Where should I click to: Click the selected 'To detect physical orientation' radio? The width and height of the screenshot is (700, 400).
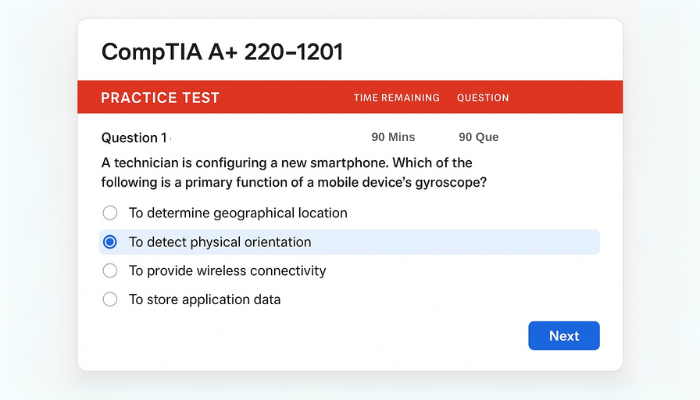point(110,242)
